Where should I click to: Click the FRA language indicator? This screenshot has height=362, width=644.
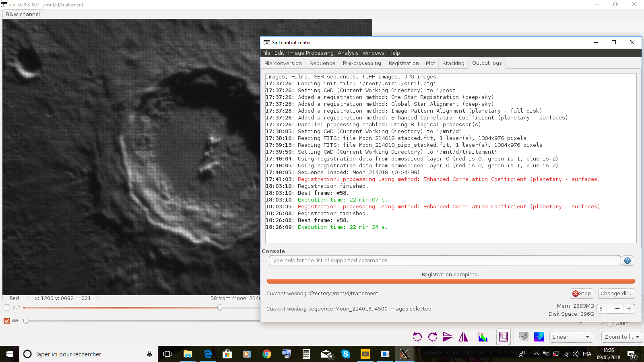[587, 354]
